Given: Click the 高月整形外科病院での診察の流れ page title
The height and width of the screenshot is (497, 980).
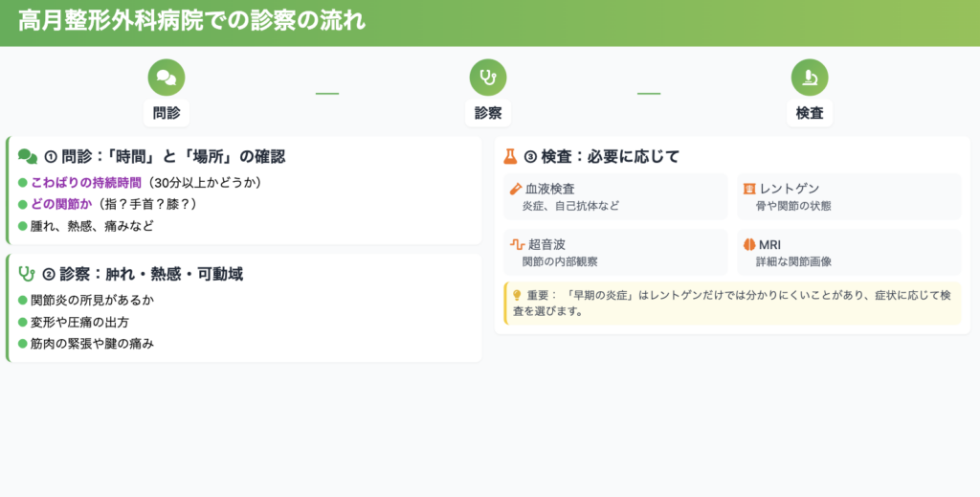Looking at the screenshot, I should click(x=191, y=21).
